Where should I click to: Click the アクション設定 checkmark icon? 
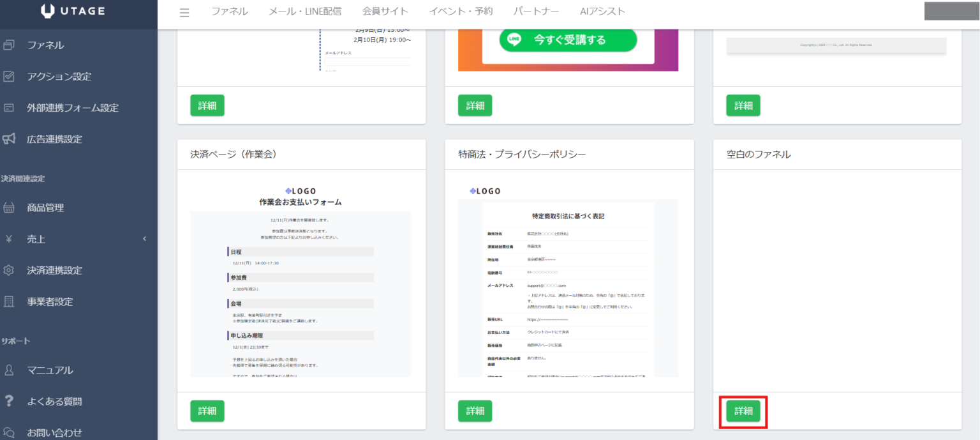9,76
